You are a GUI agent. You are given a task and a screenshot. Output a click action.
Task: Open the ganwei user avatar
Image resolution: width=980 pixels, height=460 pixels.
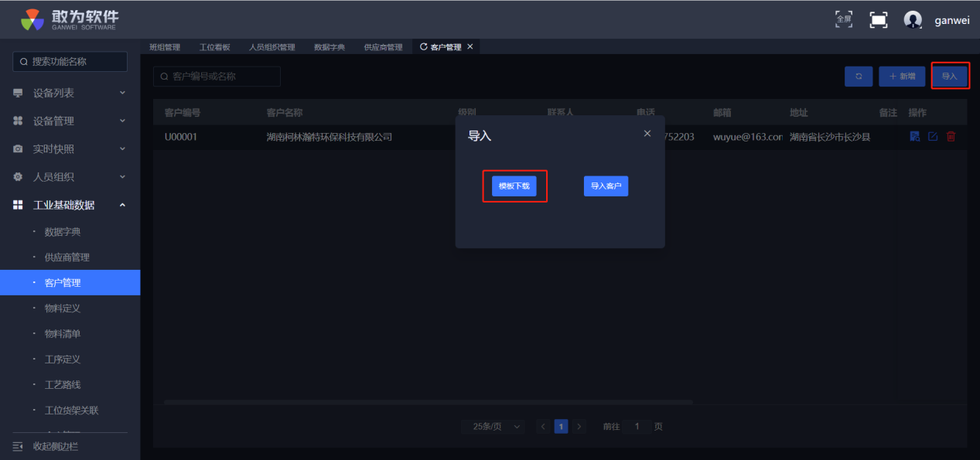[x=913, y=20]
